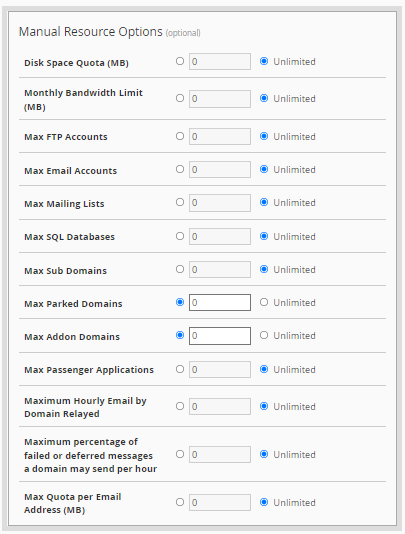
Task: Click the 'Manual Resource Options' heading
Action: pos(91,32)
